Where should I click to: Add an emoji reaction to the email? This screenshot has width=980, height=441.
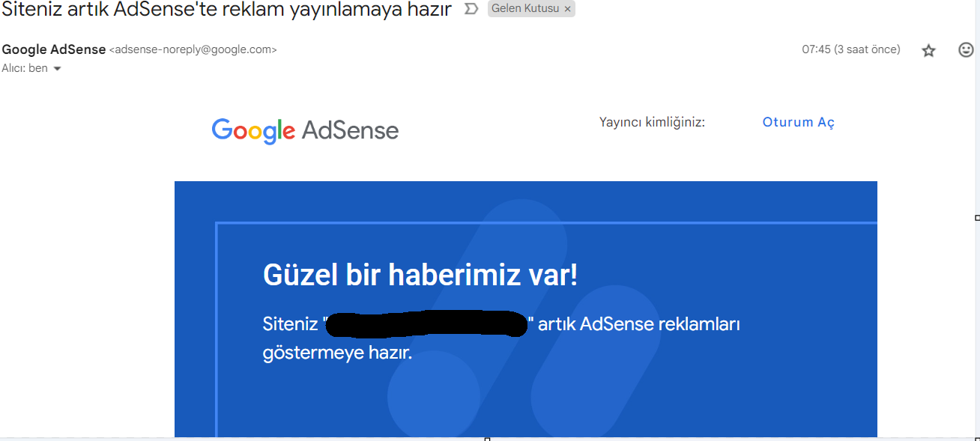(x=967, y=50)
